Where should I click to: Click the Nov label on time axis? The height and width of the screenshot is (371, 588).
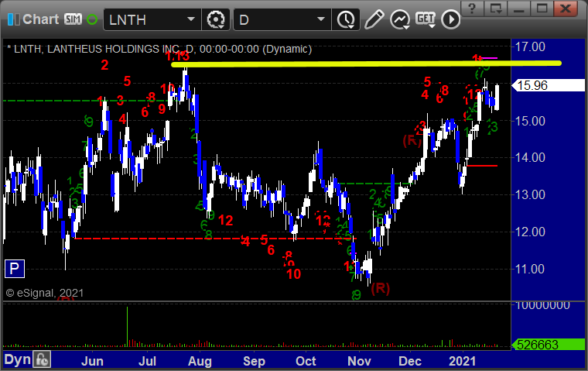(359, 361)
